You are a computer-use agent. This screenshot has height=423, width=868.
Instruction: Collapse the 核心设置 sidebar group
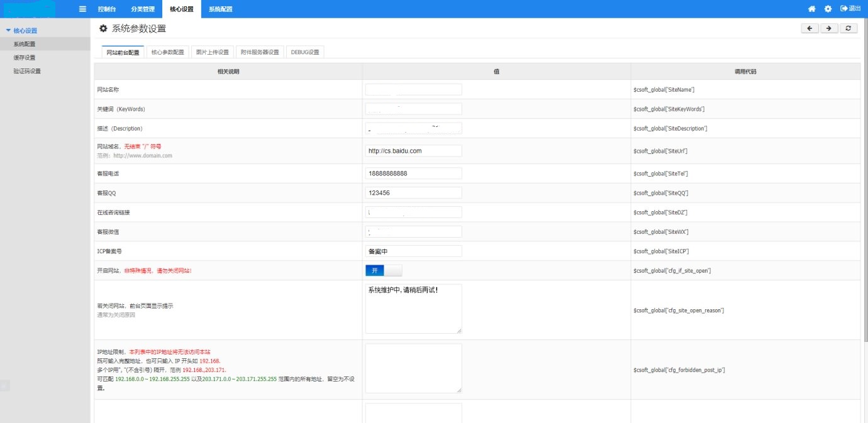coord(21,30)
